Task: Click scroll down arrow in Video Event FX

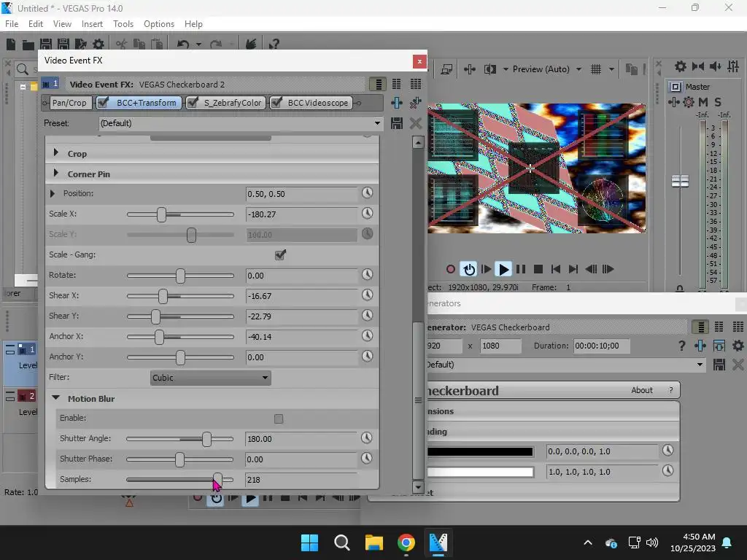Action: coord(418,486)
